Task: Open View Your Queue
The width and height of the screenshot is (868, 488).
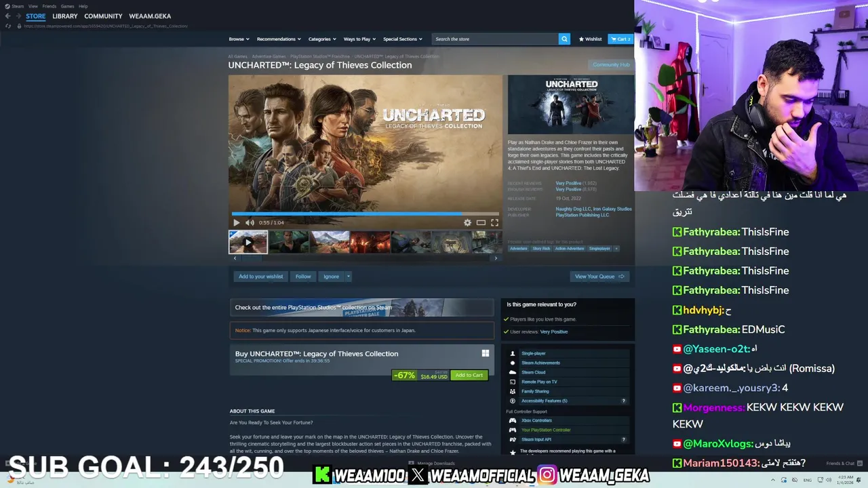Action: point(599,277)
